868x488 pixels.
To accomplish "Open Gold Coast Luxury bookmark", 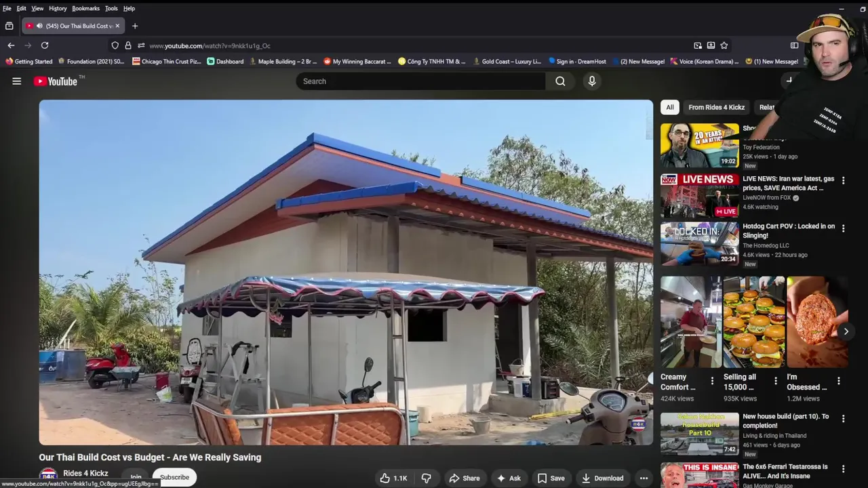I will pyautogui.click(x=507, y=61).
